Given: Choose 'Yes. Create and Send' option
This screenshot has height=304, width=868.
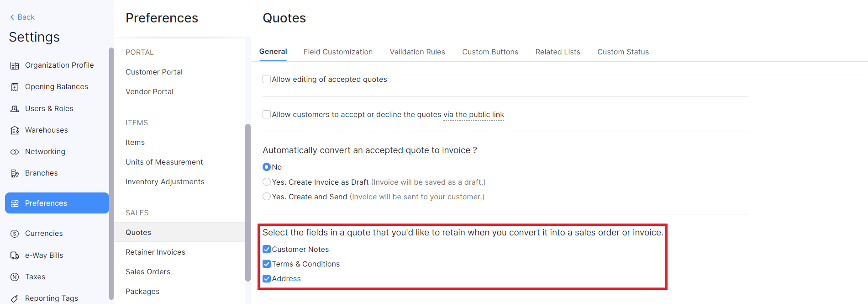Looking at the screenshot, I should tap(267, 196).
